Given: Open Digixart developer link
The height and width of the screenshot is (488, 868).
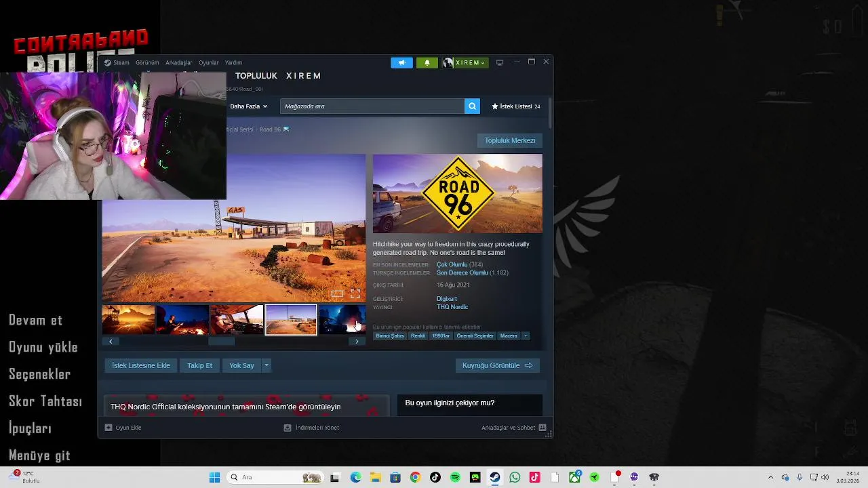Looking at the screenshot, I should click(x=447, y=299).
